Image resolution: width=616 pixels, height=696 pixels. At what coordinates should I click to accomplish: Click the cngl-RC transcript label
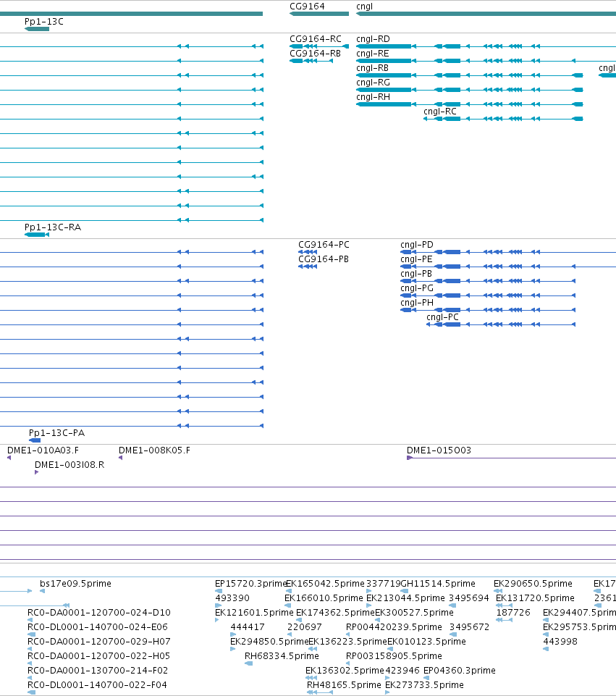440,112
